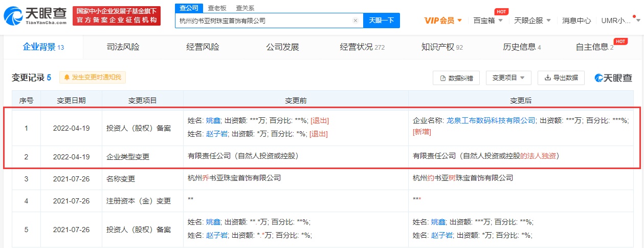Open the VIP会员 dropdown
Screen dimensions: 644x248
tap(443, 20)
